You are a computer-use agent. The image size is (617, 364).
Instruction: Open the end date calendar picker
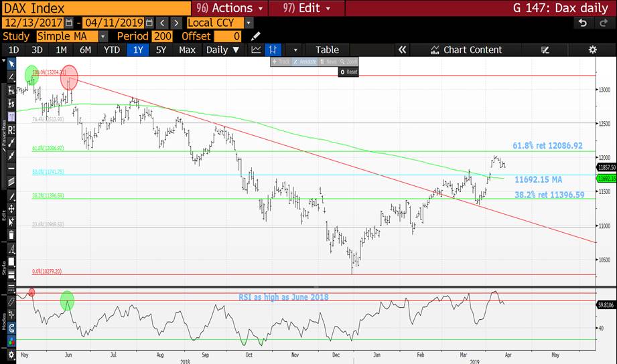(x=149, y=23)
